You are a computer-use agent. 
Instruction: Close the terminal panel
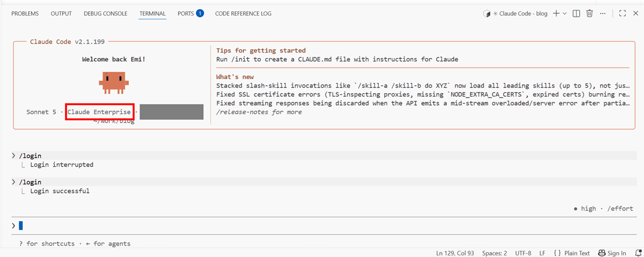click(635, 14)
